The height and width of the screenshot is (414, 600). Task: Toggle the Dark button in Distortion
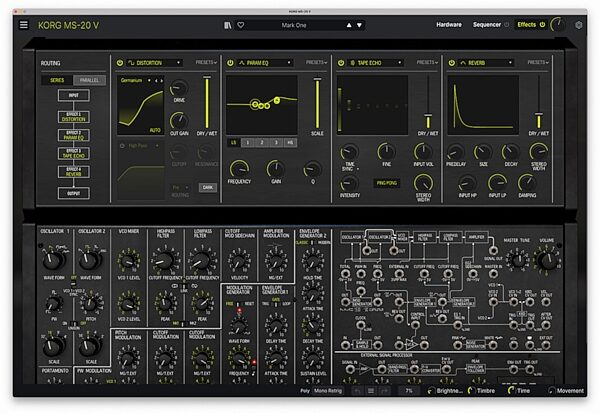point(208,187)
